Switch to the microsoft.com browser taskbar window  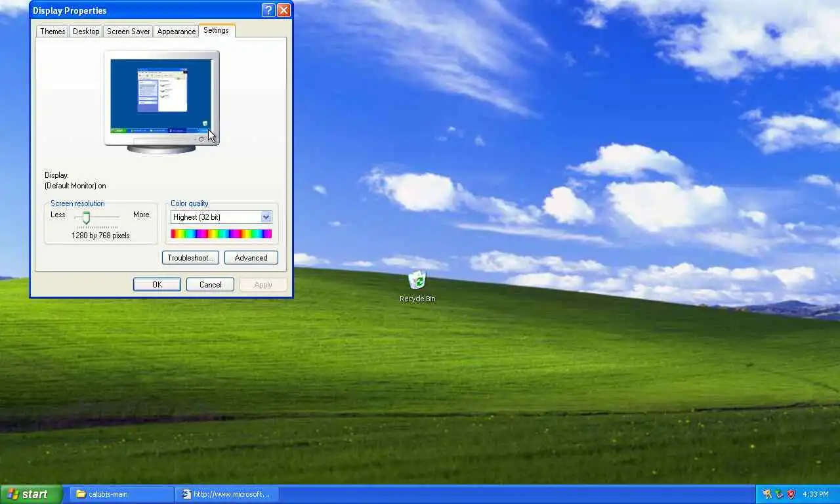point(228,494)
